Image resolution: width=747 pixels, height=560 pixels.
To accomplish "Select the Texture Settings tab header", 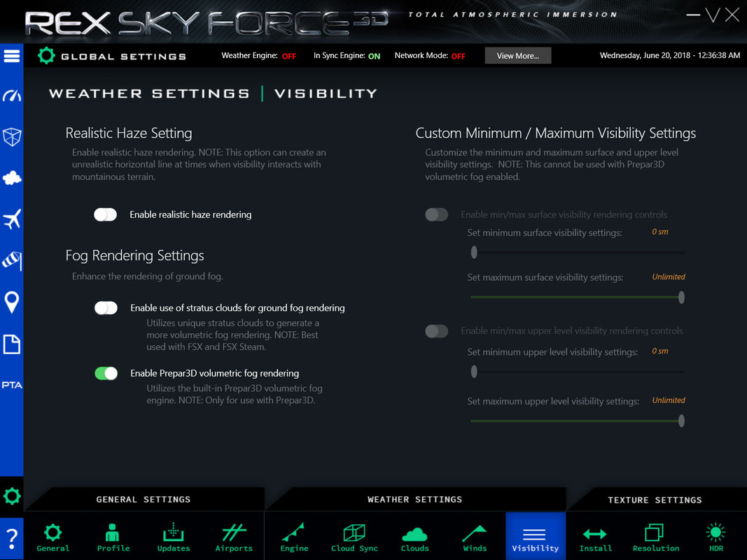I will [x=655, y=500].
